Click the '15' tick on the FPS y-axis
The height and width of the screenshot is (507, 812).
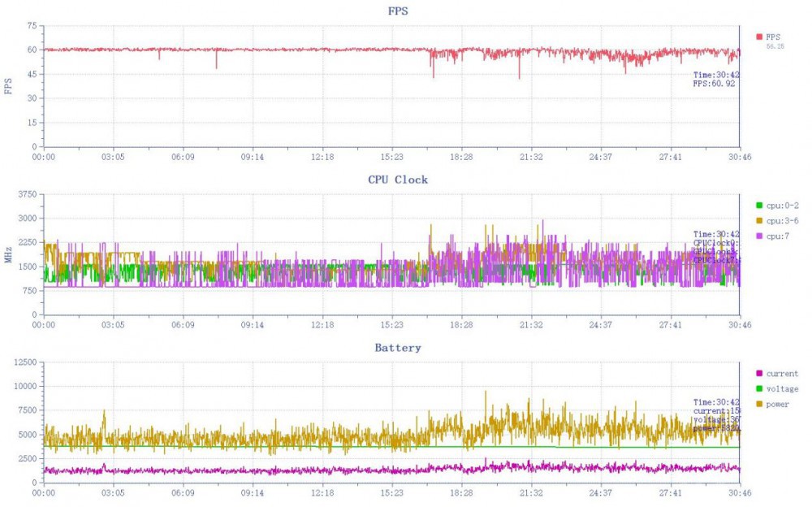(32, 123)
